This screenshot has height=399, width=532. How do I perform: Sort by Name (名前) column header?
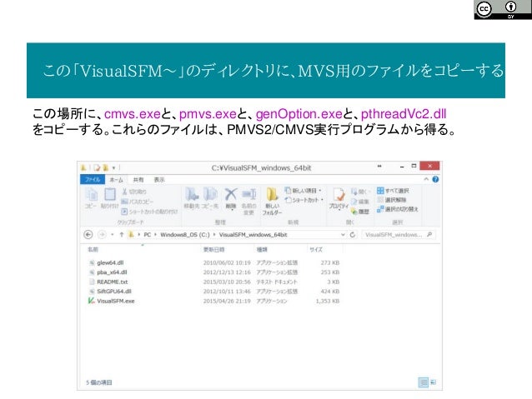(93, 250)
